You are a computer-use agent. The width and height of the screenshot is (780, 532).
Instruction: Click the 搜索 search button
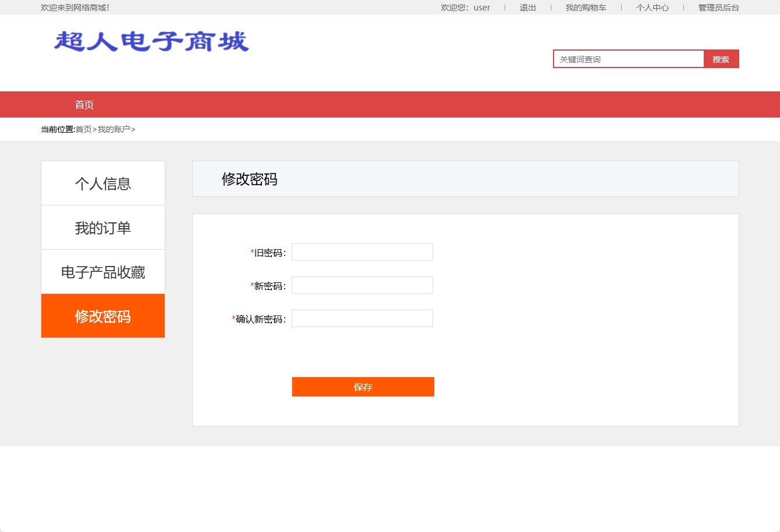[721, 58]
